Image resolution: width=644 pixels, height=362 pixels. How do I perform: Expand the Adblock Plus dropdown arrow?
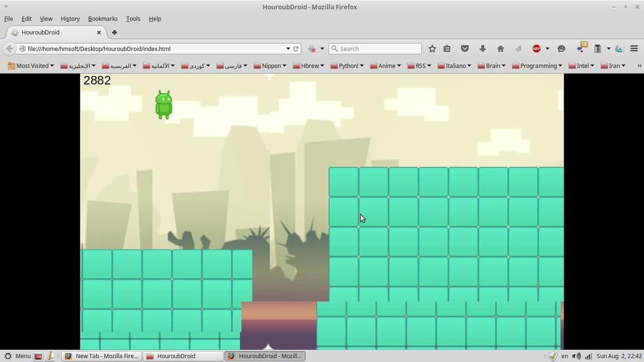pos(547,49)
